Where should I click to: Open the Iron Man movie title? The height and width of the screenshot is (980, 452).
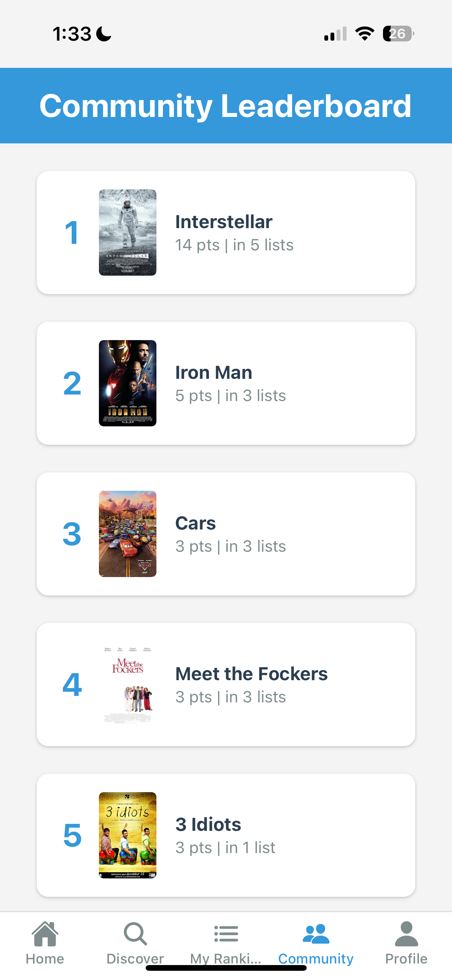(214, 373)
